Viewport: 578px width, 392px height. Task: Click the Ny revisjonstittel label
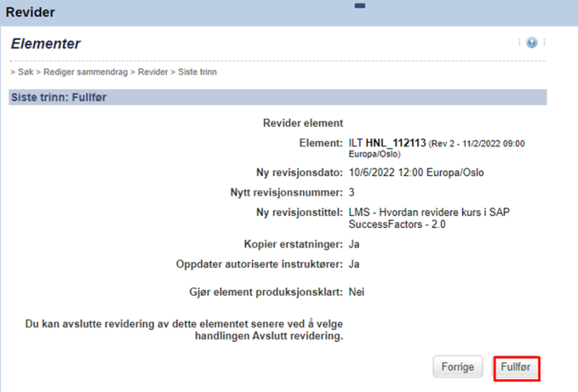pos(299,212)
